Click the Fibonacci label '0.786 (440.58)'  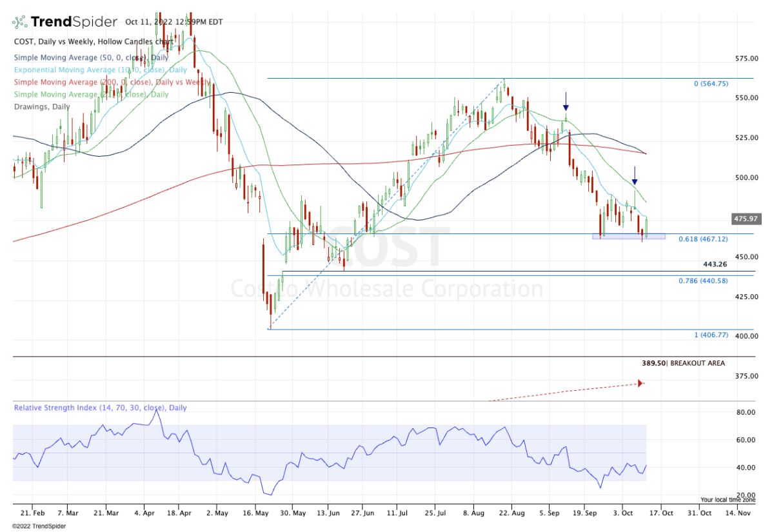coord(703,281)
